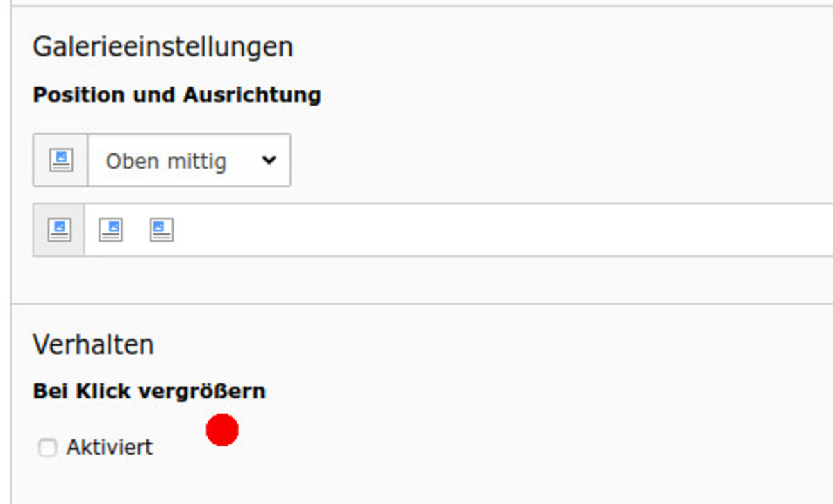Click the dropdown chevron next to Oben mittig
Screen dimensions: 833x504
(269, 160)
